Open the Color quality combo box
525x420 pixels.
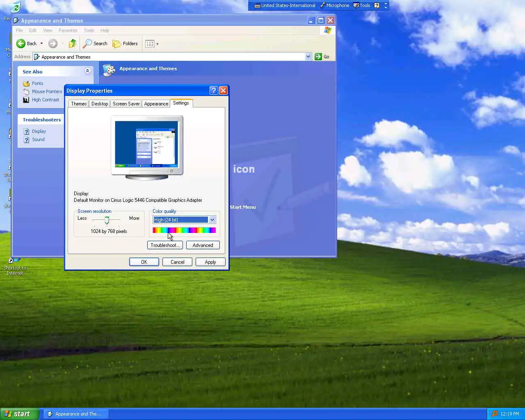click(x=184, y=220)
